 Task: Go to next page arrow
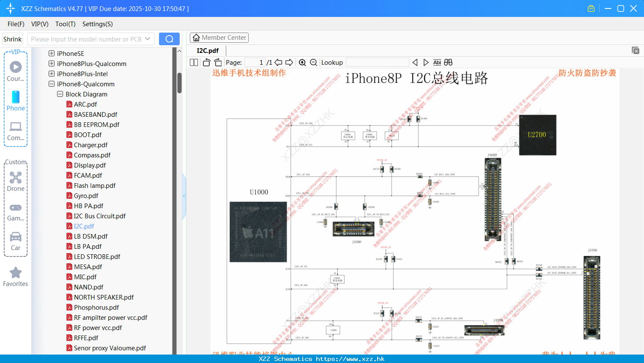click(x=289, y=62)
